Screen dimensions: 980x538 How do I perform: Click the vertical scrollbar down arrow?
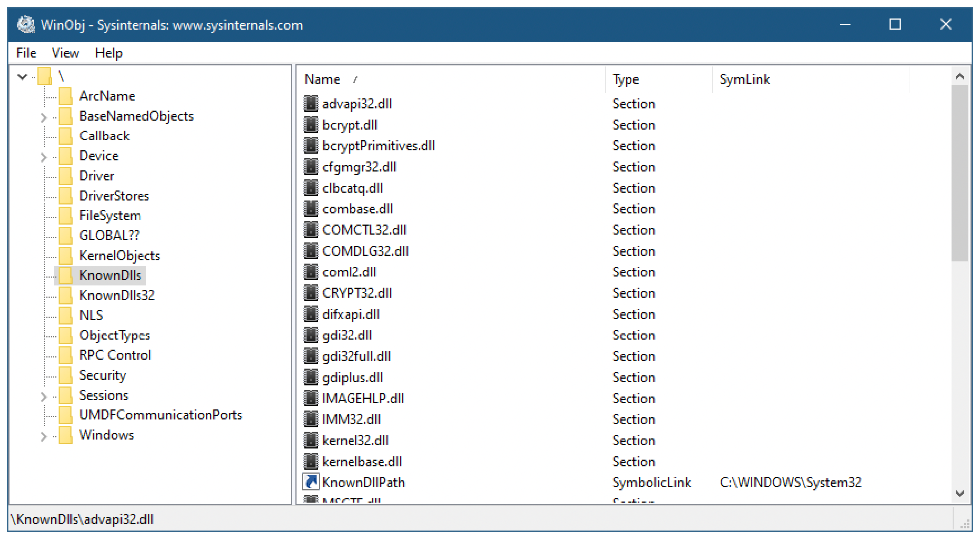959,493
